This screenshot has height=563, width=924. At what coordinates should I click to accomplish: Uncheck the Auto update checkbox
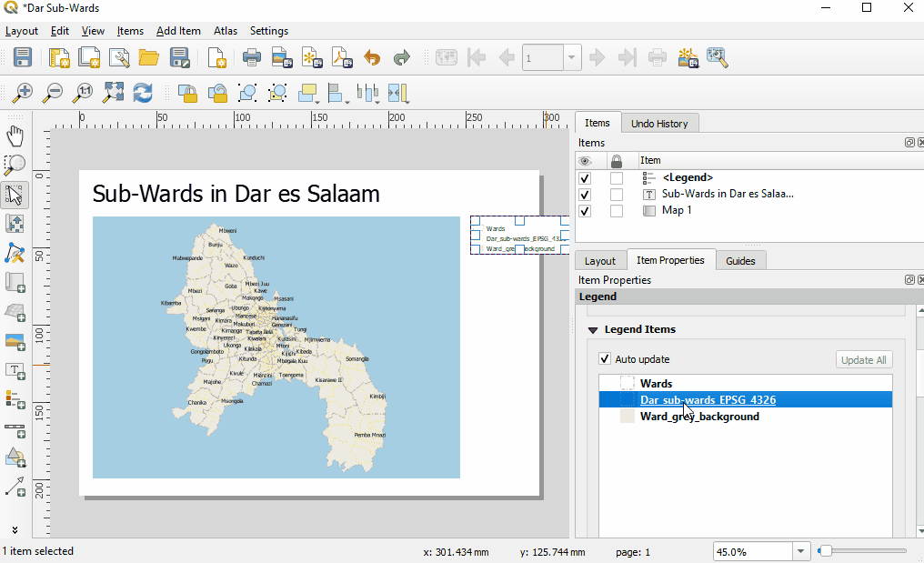tap(605, 359)
